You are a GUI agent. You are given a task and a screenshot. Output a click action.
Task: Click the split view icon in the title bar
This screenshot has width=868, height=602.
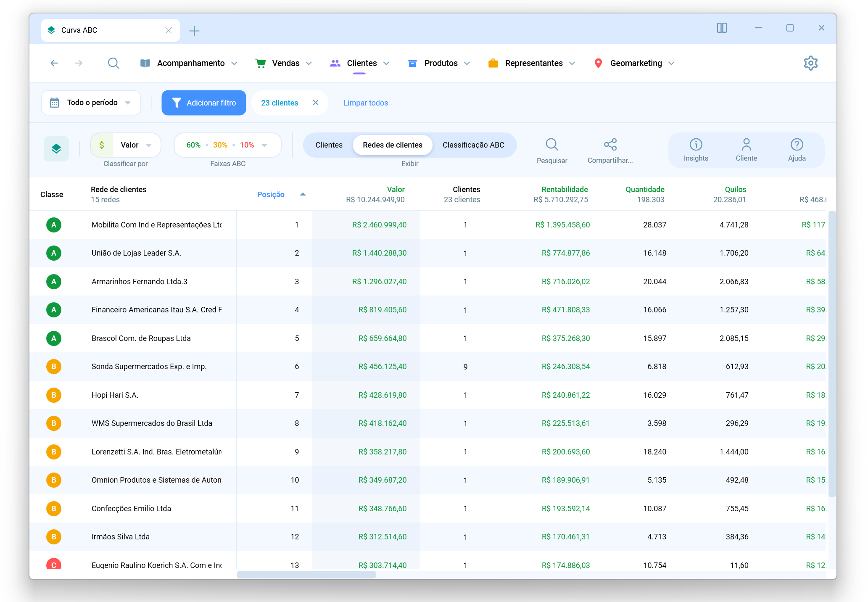[722, 28]
